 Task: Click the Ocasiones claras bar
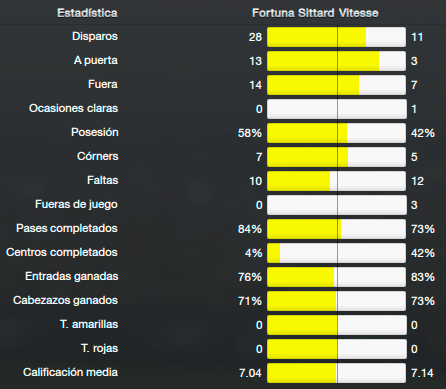click(336, 109)
